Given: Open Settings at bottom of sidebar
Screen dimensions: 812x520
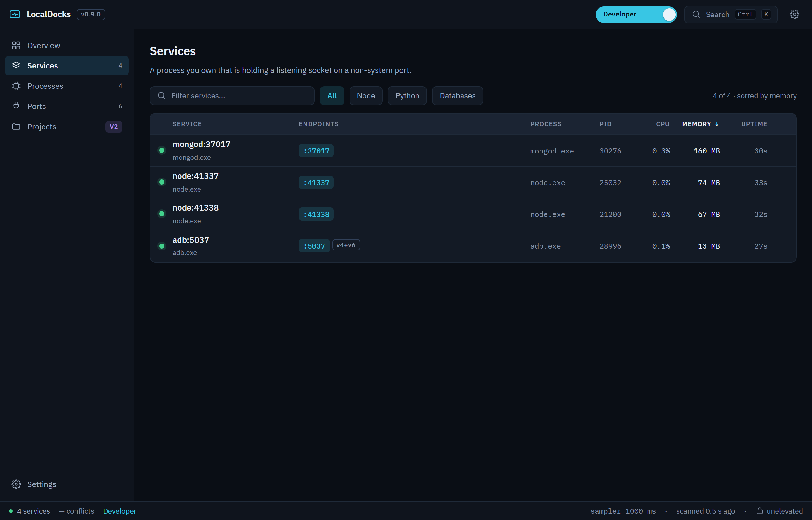Looking at the screenshot, I should [67, 484].
